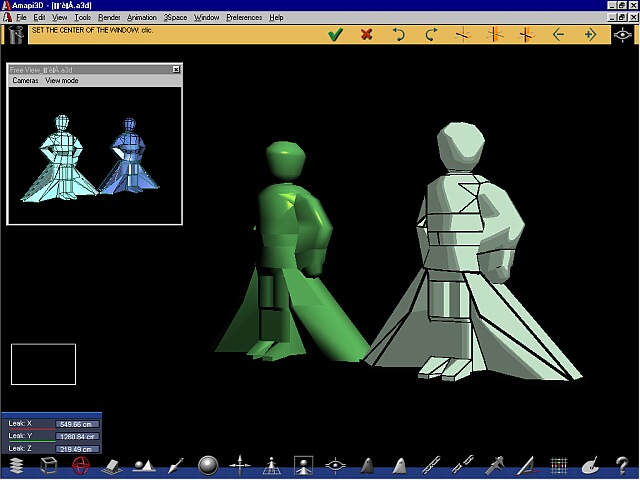Toggle the stacked layers icon
This screenshot has width=640, height=480.
pos(15,465)
